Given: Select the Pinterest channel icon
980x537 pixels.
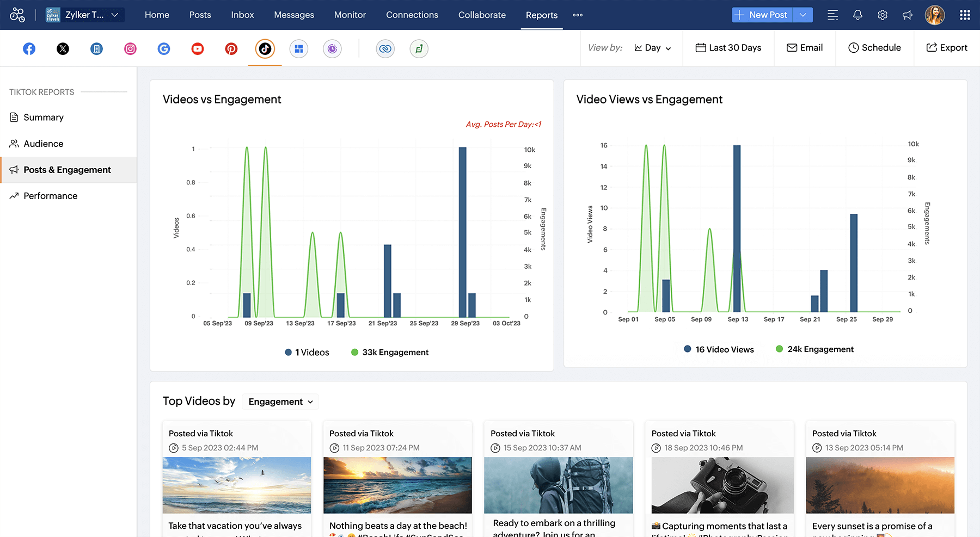Looking at the screenshot, I should tap(231, 49).
